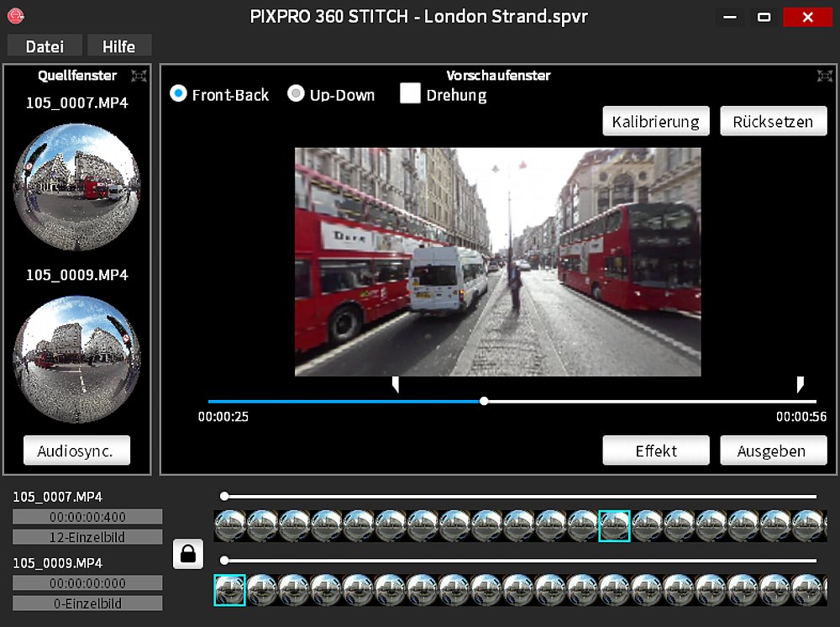Select the Up-Down radio option

(296, 94)
